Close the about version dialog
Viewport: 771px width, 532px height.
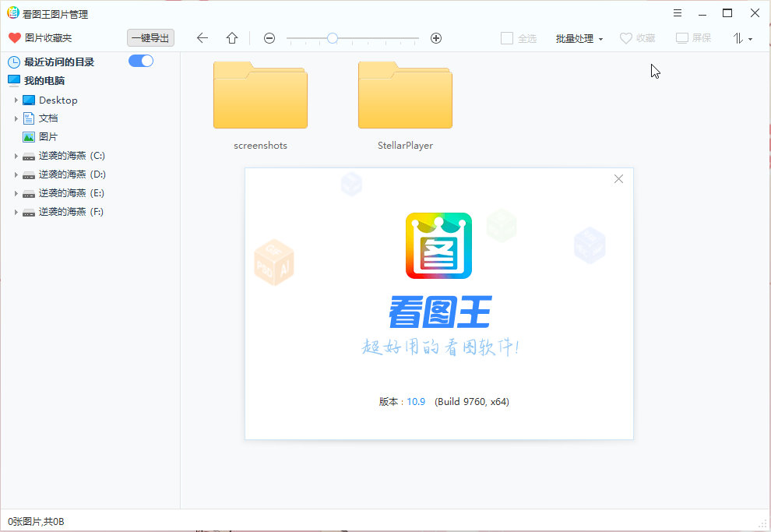(x=618, y=179)
